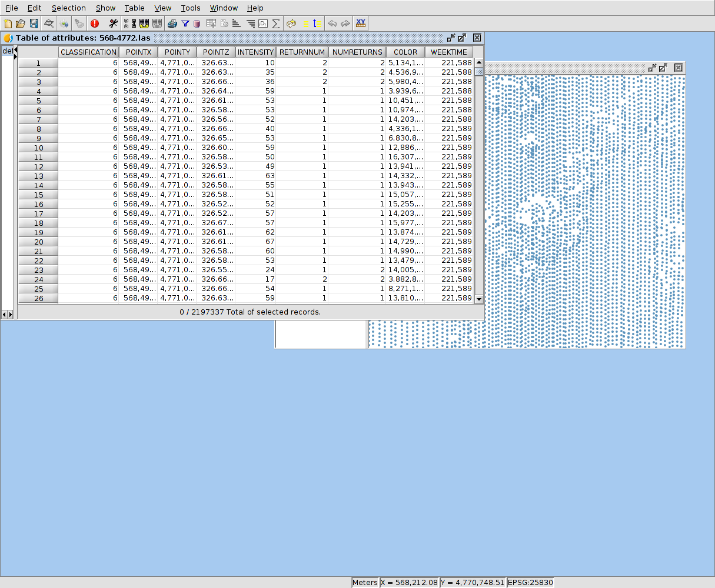Select the XY coordinates toolbar icon
The image size is (715, 588).
click(361, 24)
